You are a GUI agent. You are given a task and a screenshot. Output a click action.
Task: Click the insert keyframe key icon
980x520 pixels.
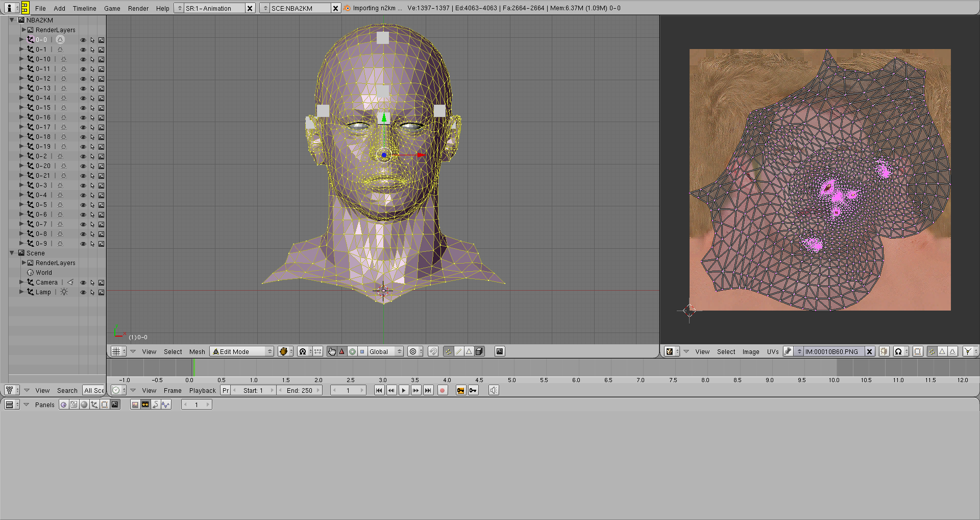pos(473,390)
